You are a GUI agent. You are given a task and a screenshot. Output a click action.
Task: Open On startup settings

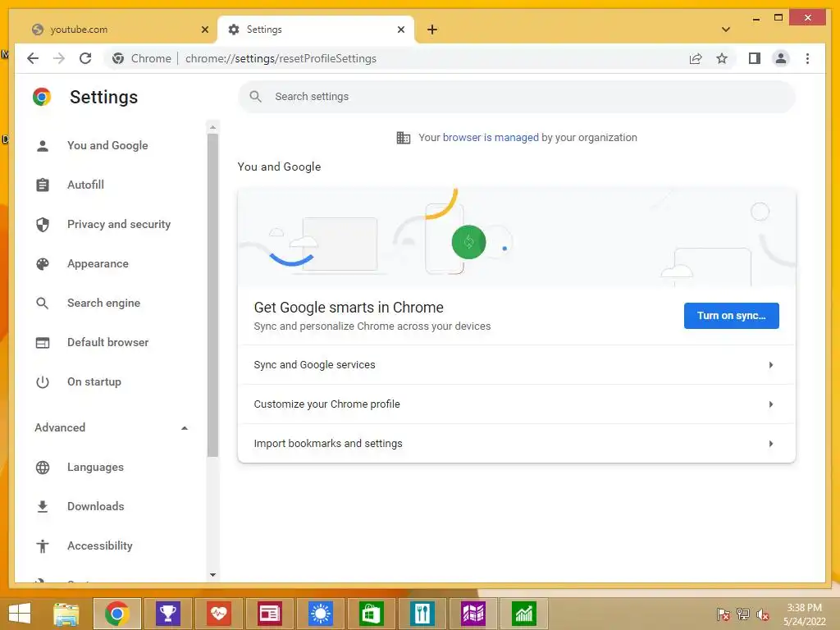tap(94, 381)
